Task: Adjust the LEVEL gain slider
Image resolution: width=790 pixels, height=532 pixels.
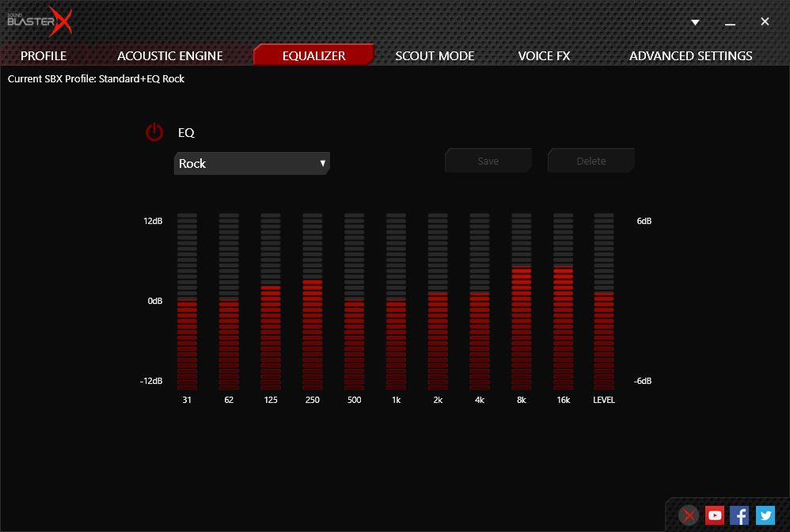Action: pos(604,301)
